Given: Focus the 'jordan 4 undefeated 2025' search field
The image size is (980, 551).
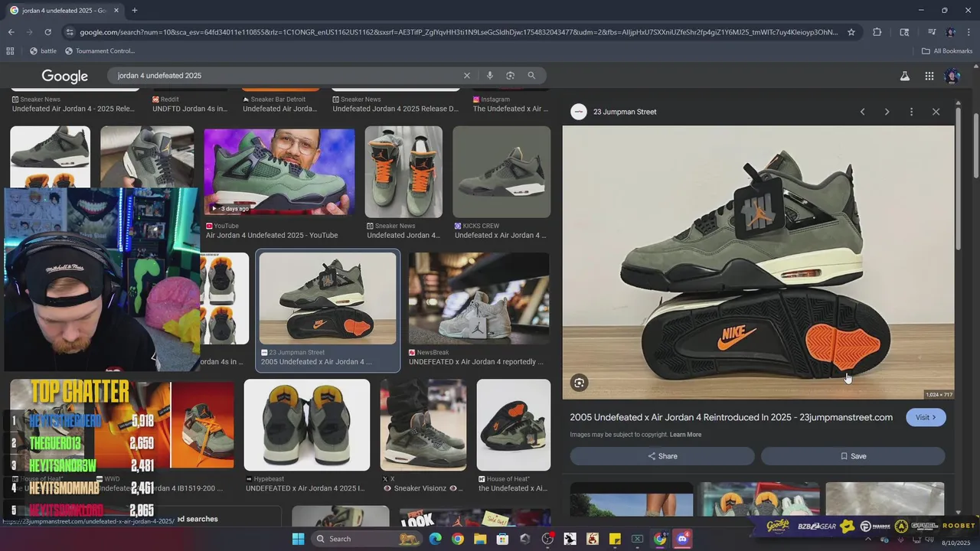Looking at the screenshot, I should coord(287,76).
